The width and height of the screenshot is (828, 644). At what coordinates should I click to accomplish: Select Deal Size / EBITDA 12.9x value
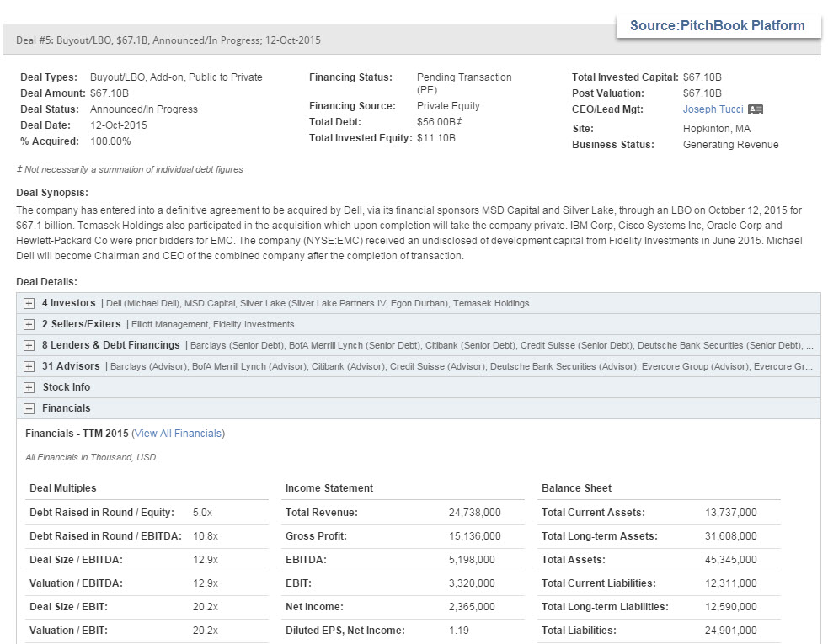point(206,560)
